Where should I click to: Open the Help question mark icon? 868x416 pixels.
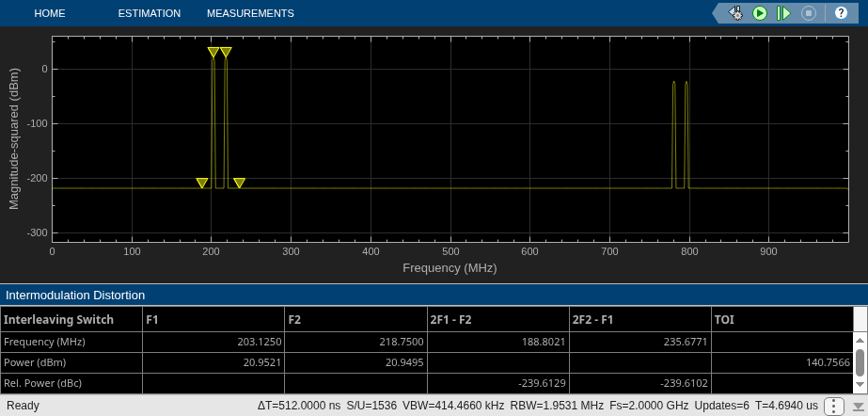841,13
